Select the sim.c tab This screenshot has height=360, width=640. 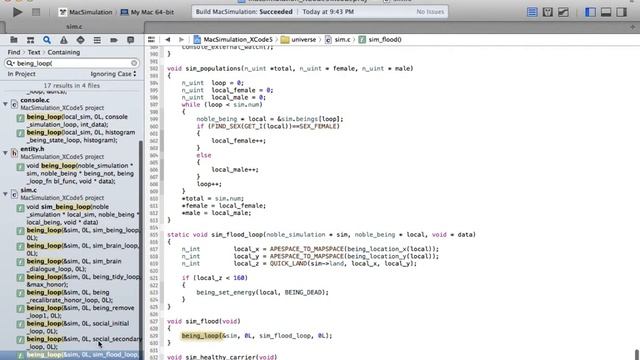pyautogui.click(x=74, y=27)
